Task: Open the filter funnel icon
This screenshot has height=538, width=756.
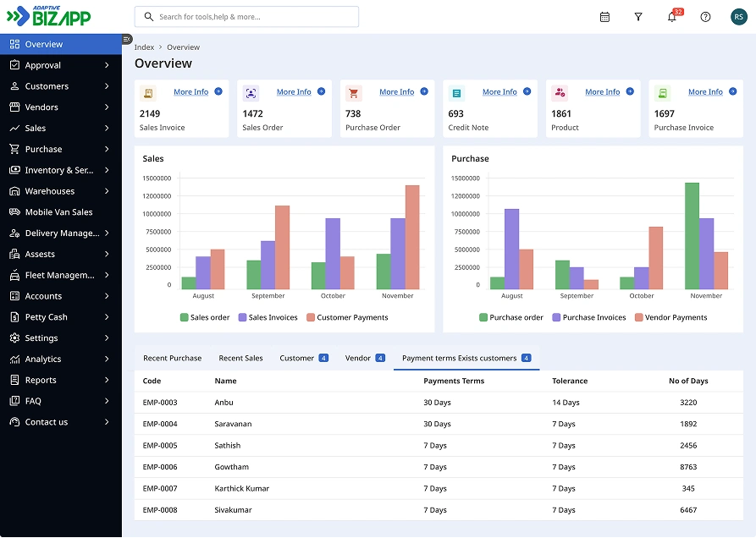Action: tap(638, 17)
